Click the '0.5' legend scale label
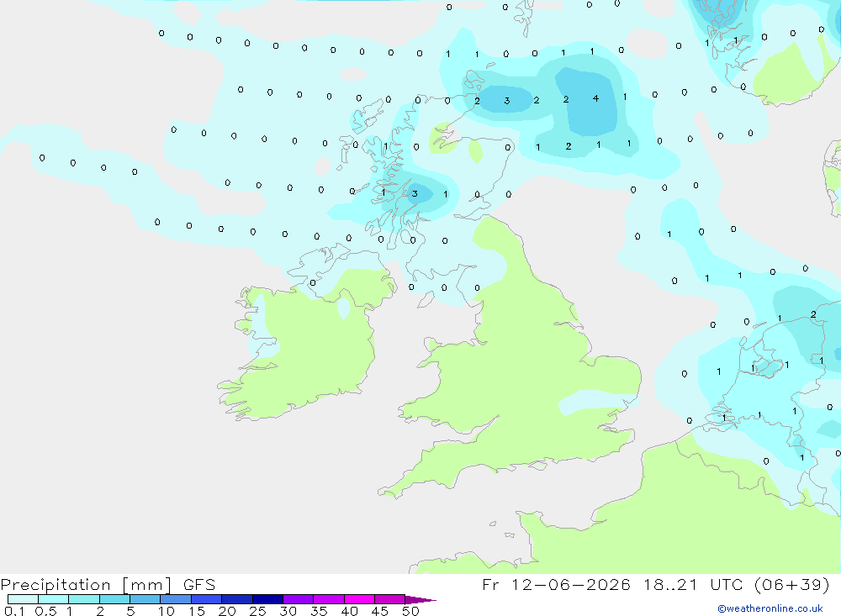841x616 pixels. tap(45, 611)
